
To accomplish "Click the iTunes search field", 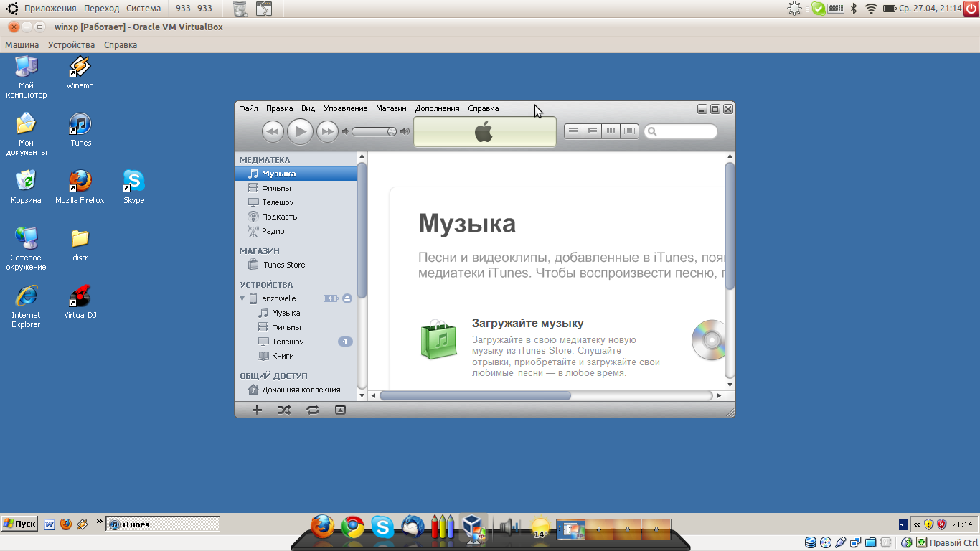I will [681, 131].
